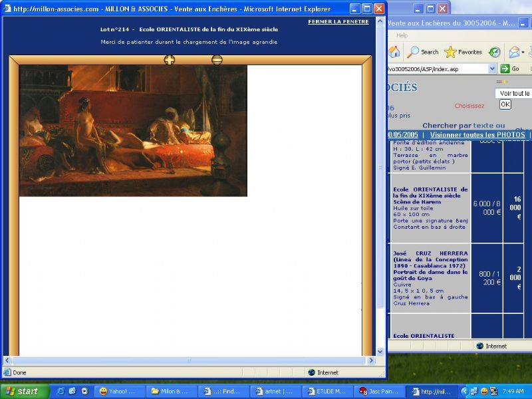
Task: Expand the address bar dropdown arrow
Action: click(x=492, y=68)
